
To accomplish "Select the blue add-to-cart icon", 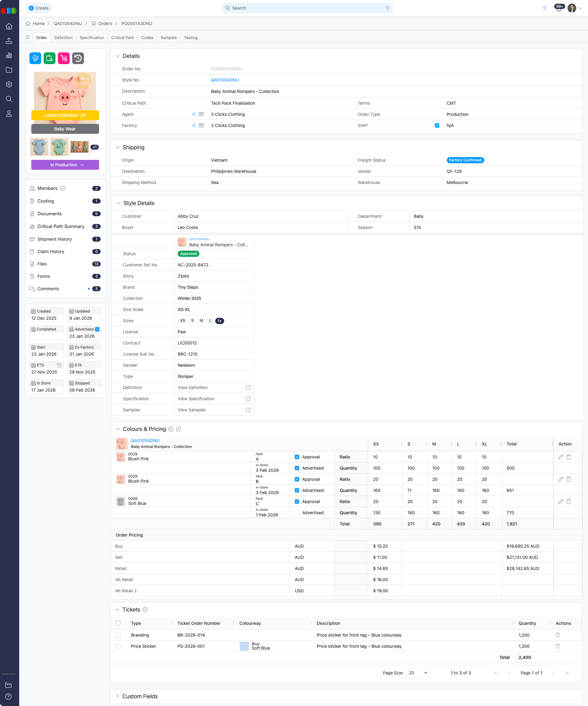I will pyautogui.click(x=35, y=58).
